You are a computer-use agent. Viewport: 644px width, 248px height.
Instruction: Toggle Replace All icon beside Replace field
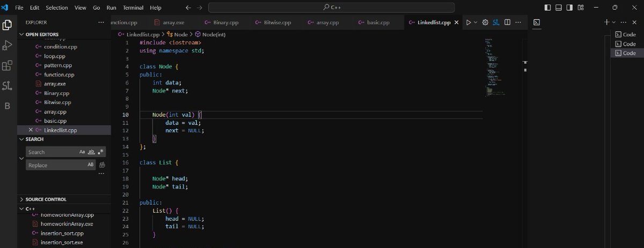(x=102, y=165)
